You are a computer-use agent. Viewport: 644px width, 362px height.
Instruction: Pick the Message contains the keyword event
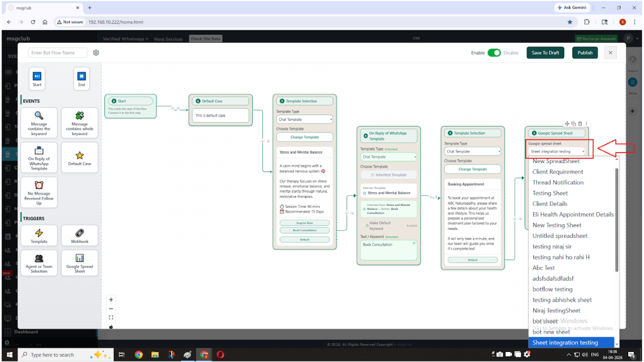pos(39,122)
